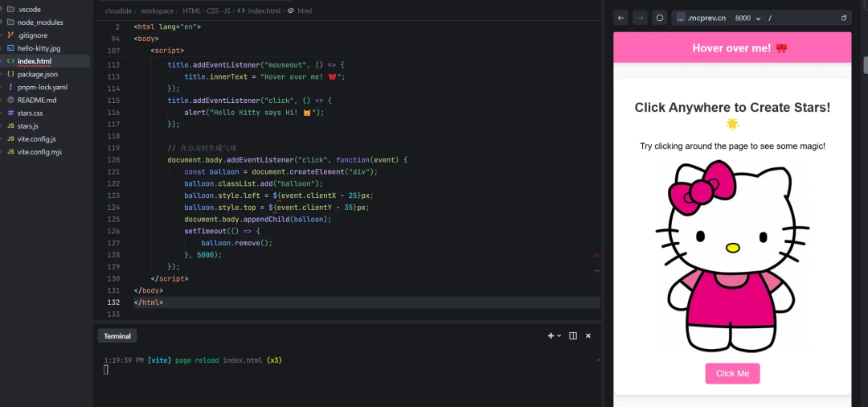
Task: Click the preview forward arrow button
Action: tap(640, 18)
